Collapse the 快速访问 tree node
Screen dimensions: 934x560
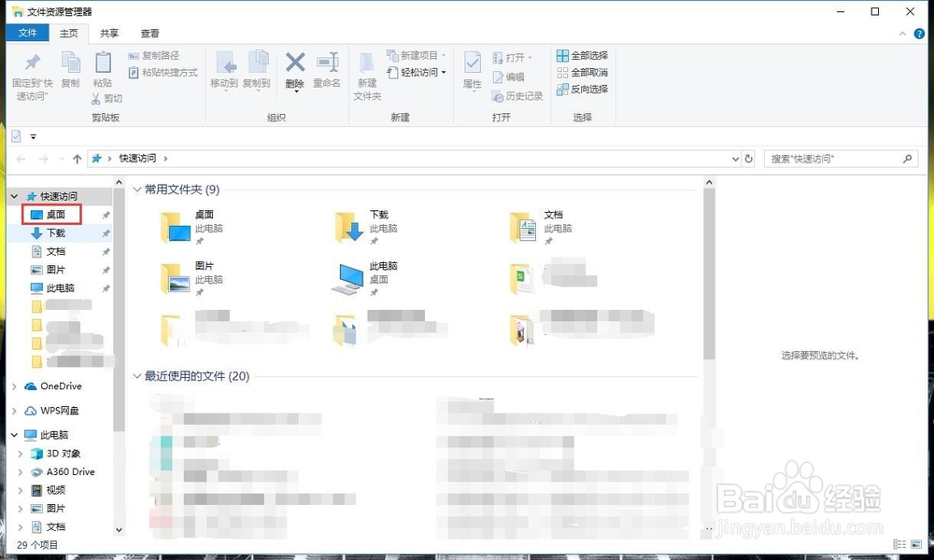(14, 196)
